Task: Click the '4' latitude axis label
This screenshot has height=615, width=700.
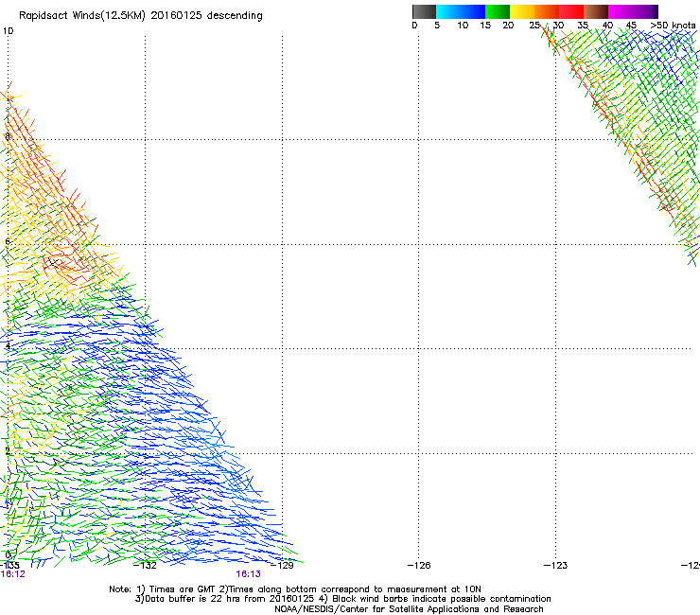Action: coord(8,345)
